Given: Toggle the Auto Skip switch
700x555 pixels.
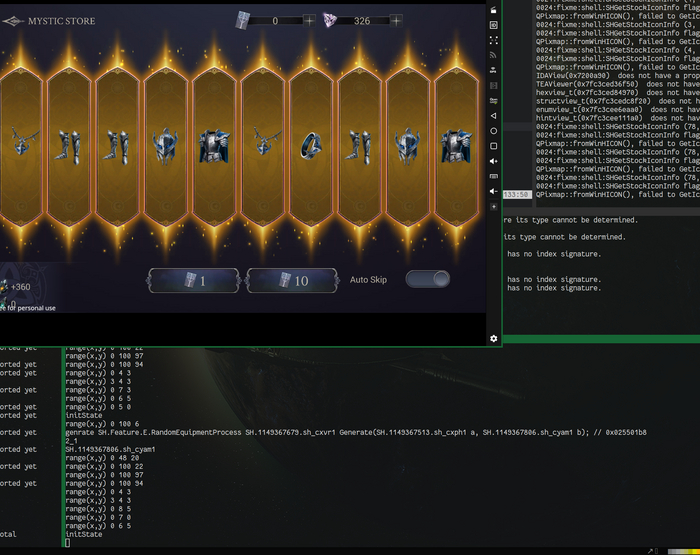Looking at the screenshot, I should (427, 279).
